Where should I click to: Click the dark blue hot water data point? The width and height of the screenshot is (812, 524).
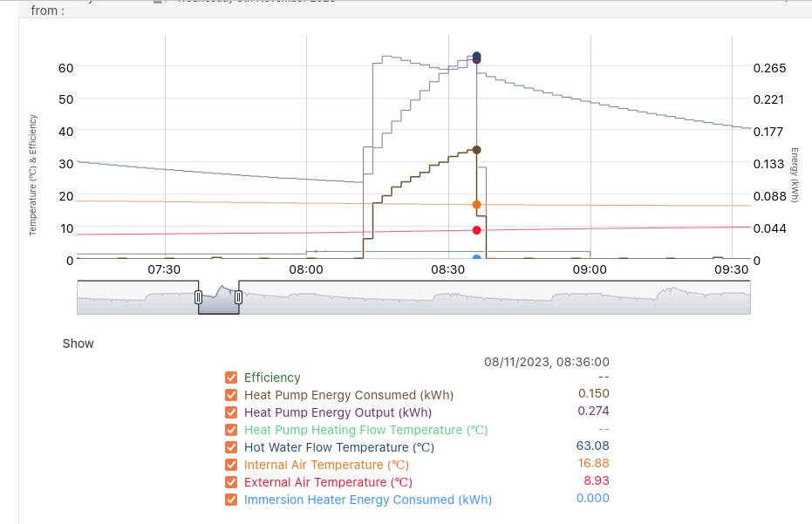pyautogui.click(x=476, y=56)
